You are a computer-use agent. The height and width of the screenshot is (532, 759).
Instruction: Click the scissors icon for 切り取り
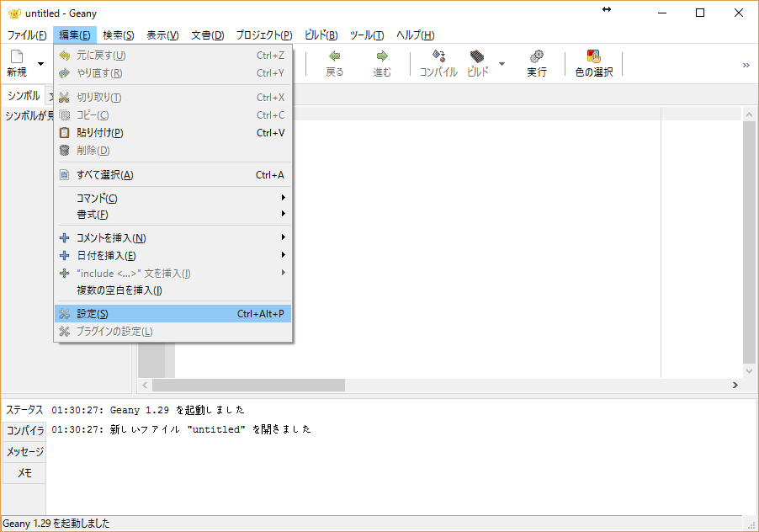pyautogui.click(x=65, y=98)
